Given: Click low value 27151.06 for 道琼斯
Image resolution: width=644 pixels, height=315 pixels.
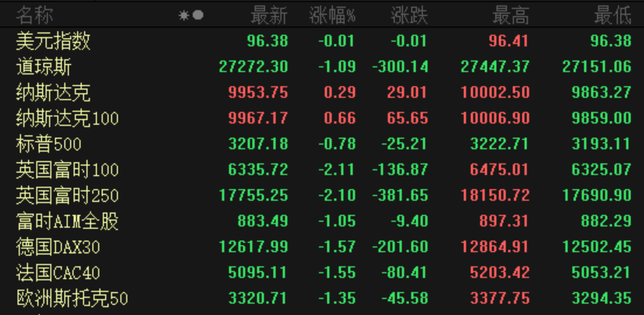Looking at the screenshot, I should [x=596, y=66].
